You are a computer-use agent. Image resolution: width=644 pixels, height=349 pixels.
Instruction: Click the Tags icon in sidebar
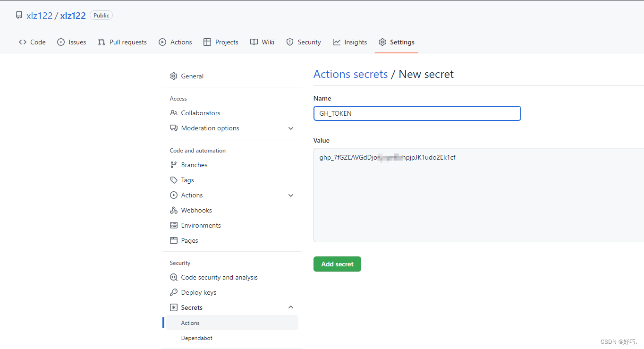pos(174,180)
